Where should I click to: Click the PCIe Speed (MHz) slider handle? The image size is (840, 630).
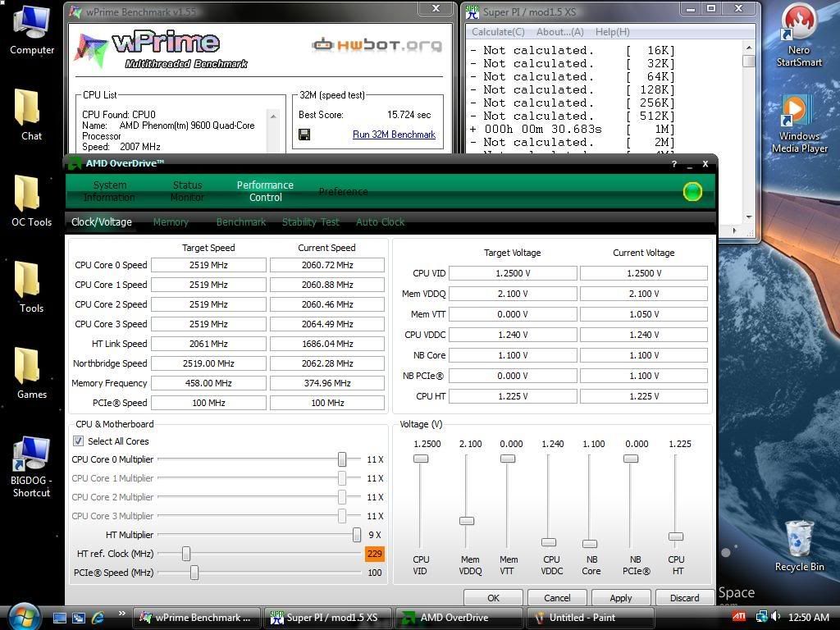coord(194,572)
